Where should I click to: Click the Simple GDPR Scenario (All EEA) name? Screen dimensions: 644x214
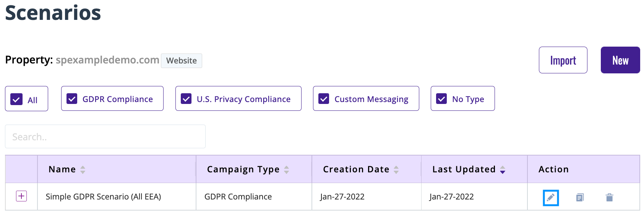tap(103, 197)
